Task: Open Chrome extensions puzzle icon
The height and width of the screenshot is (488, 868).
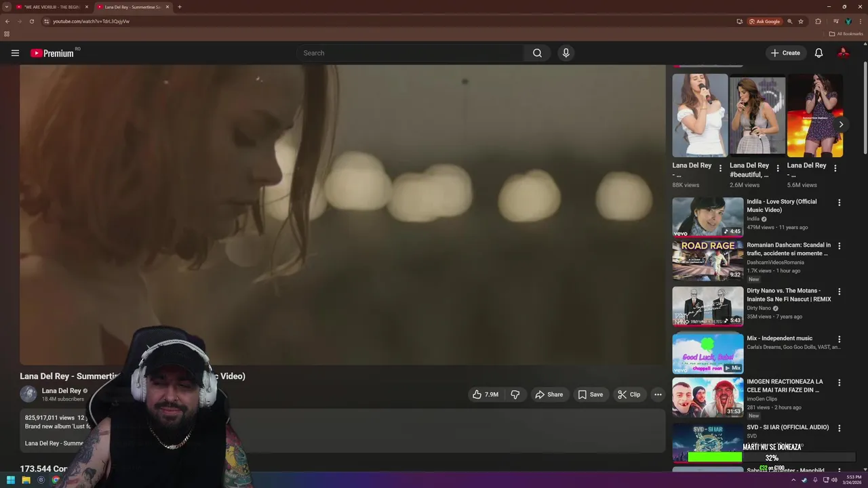Action: coord(818,21)
